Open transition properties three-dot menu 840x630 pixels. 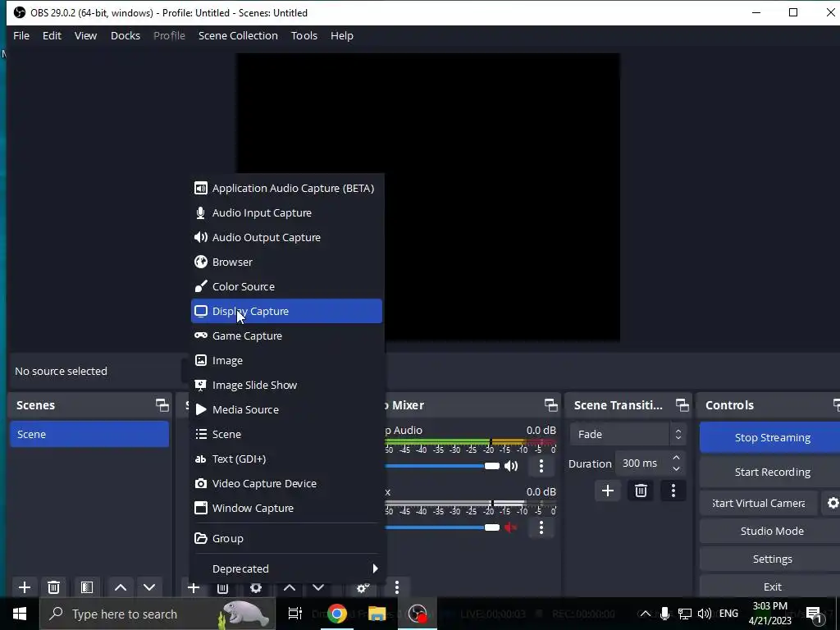(673, 491)
